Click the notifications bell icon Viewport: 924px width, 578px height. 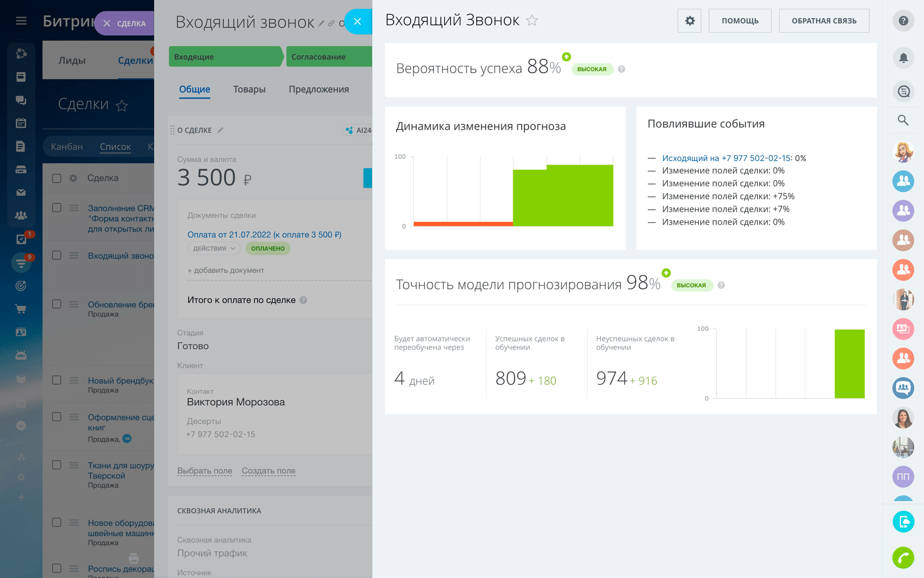[x=903, y=58]
